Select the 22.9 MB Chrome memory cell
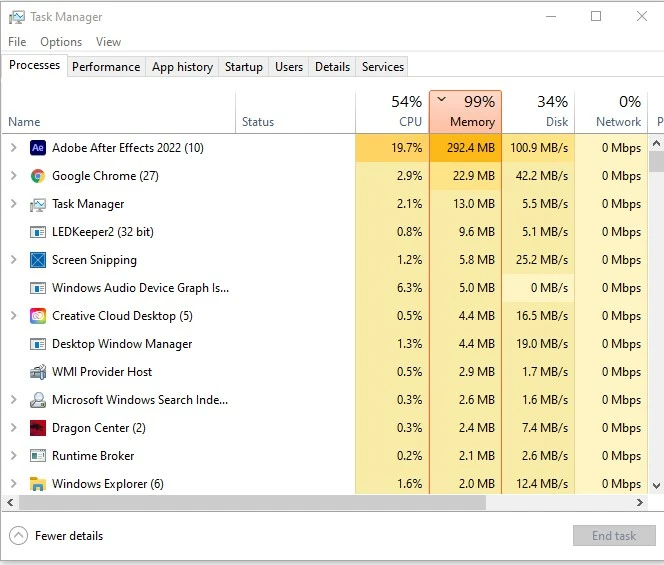Viewport: 664px width, 565px height. pyautogui.click(x=465, y=176)
